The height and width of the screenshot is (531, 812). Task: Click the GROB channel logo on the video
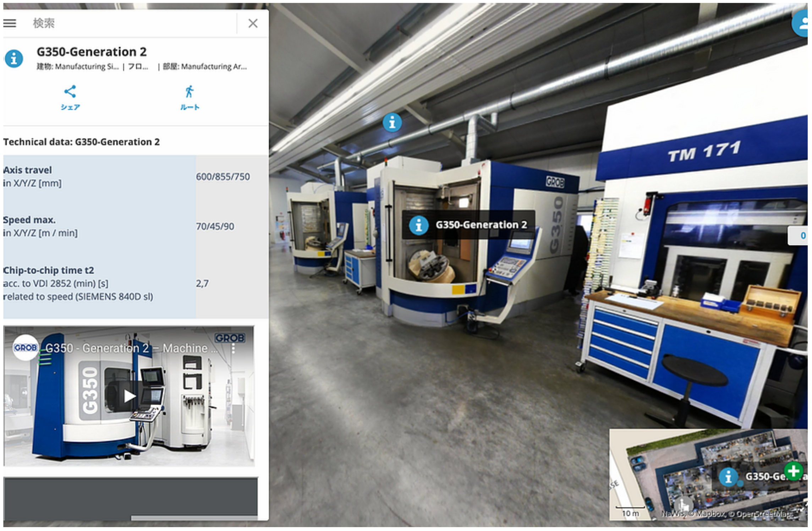click(26, 347)
